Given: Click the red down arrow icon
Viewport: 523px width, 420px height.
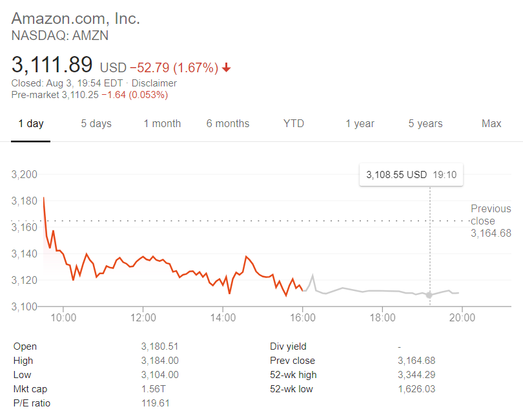Looking at the screenshot, I should (x=227, y=68).
